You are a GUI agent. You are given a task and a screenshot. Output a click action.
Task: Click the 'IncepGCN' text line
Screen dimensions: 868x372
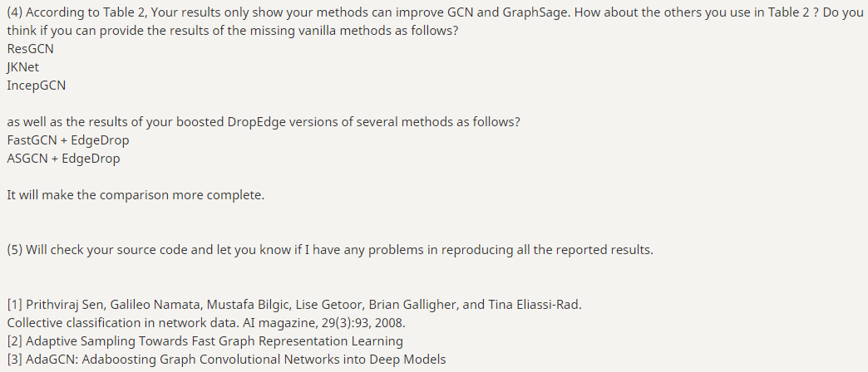[37, 86]
